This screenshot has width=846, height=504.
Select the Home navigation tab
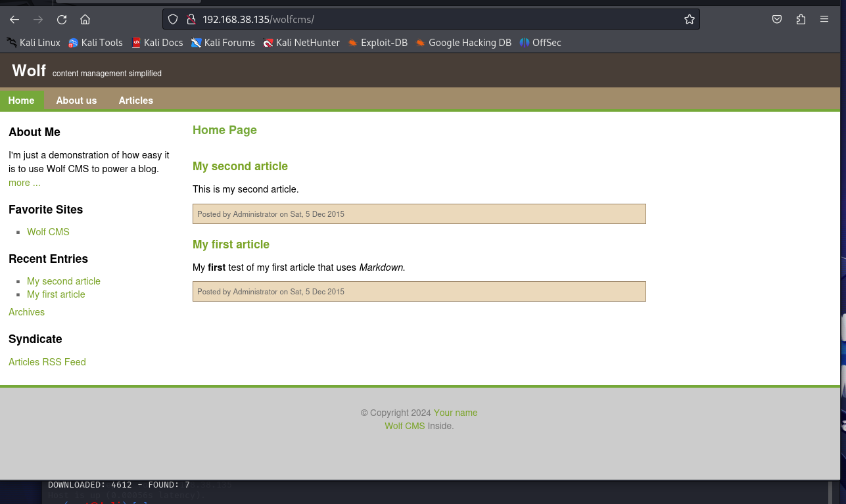pos(21,101)
